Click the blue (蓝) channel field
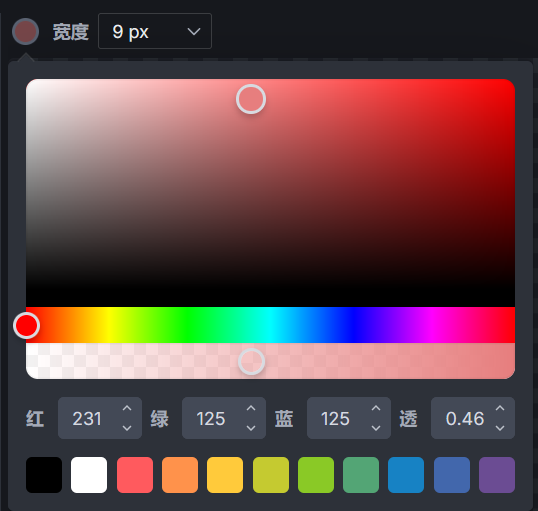This screenshot has width=538, height=511. click(x=349, y=418)
